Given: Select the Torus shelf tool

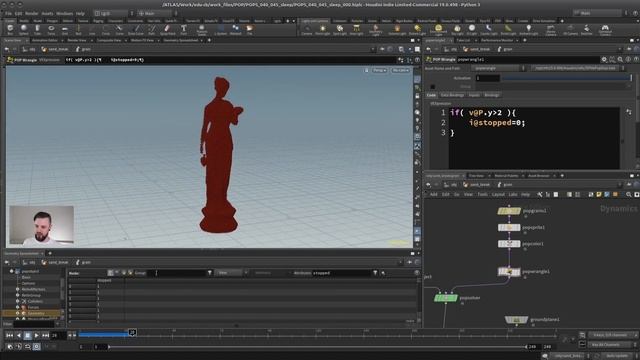Looking at the screenshot, I should coord(51,29).
